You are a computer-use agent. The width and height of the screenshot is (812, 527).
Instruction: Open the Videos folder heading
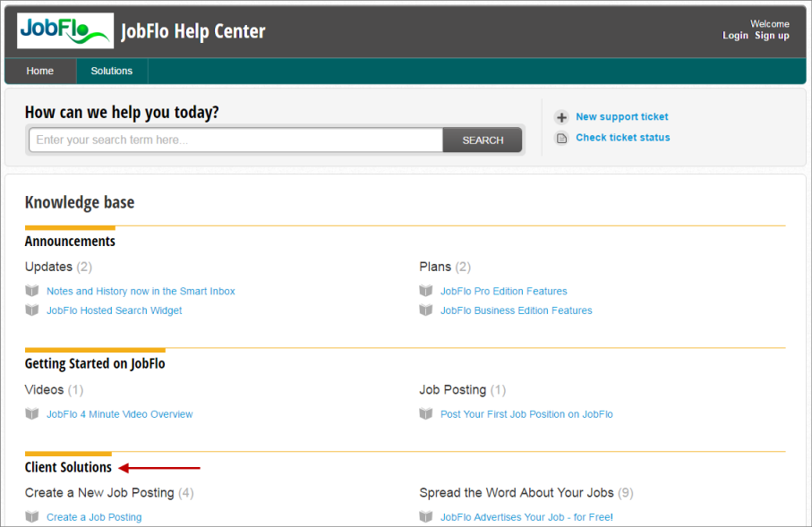[x=45, y=390]
